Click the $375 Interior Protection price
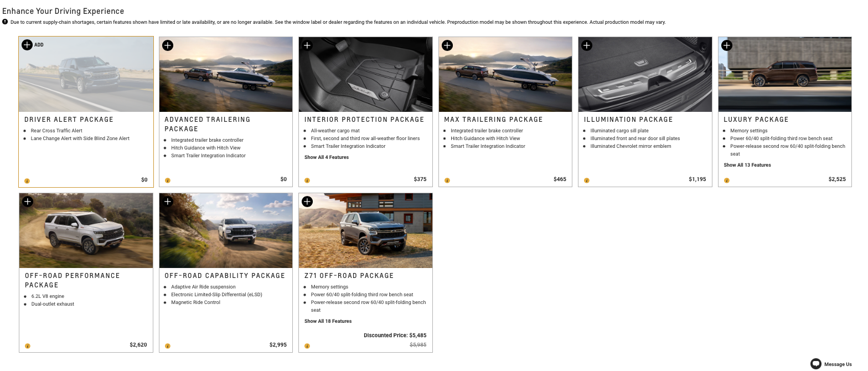The width and height of the screenshot is (868, 371). pyautogui.click(x=420, y=179)
